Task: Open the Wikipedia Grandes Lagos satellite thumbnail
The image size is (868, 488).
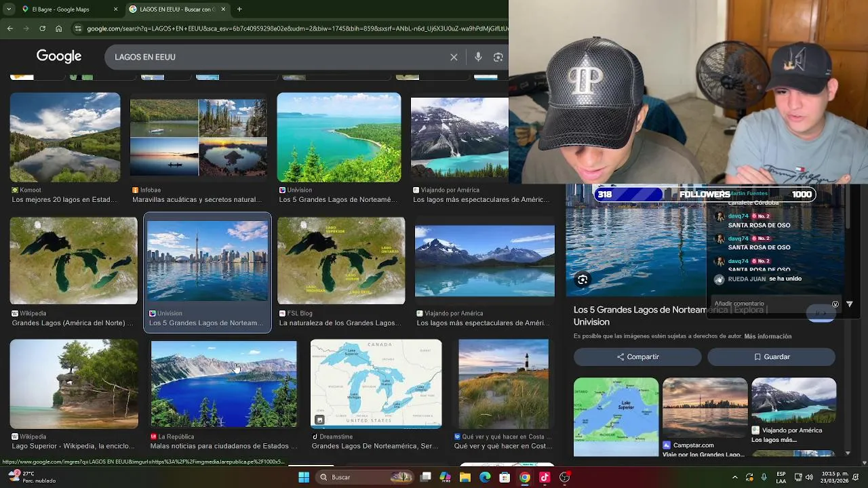Action: pos(74,261)
